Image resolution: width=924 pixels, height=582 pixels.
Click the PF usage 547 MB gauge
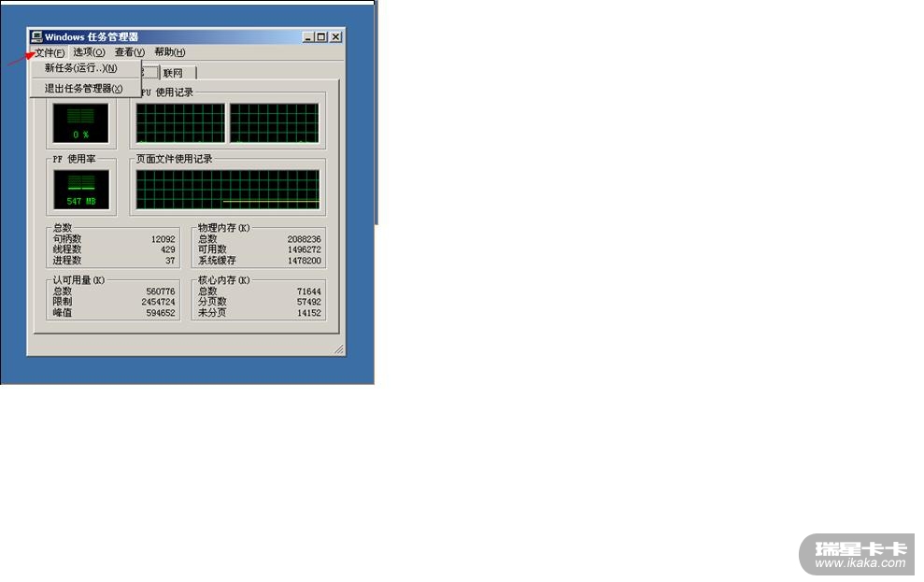pos(81,190)
